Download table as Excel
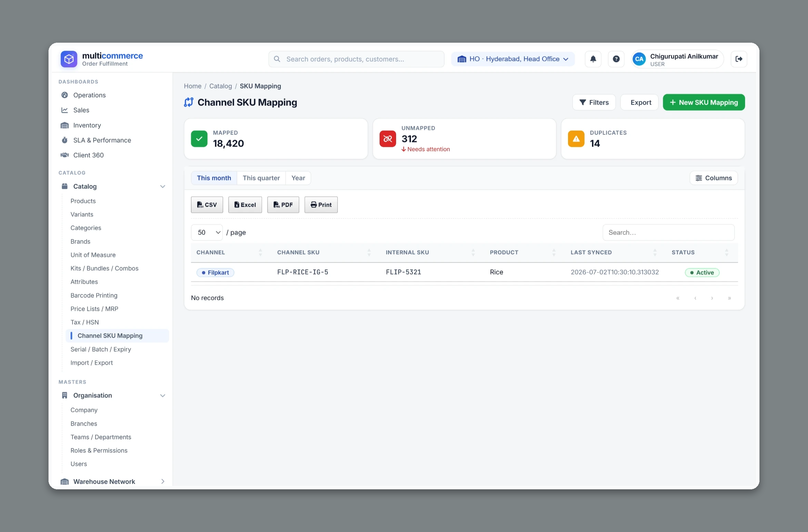The width and height of the screenshot is (808, 532). 245,205
